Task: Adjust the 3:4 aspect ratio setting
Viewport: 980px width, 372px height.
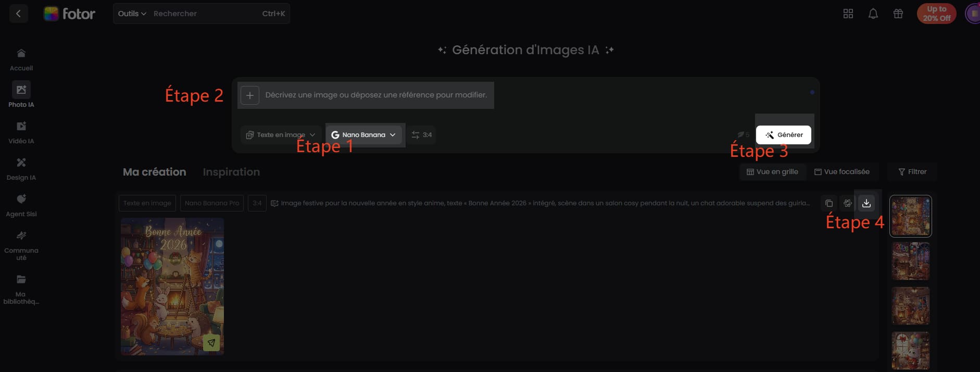Action: 422,135
